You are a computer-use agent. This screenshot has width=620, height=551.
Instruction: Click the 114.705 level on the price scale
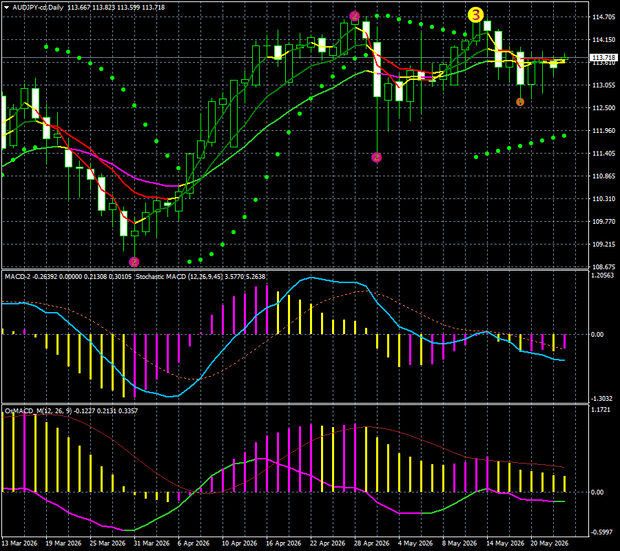click(603, 17)
